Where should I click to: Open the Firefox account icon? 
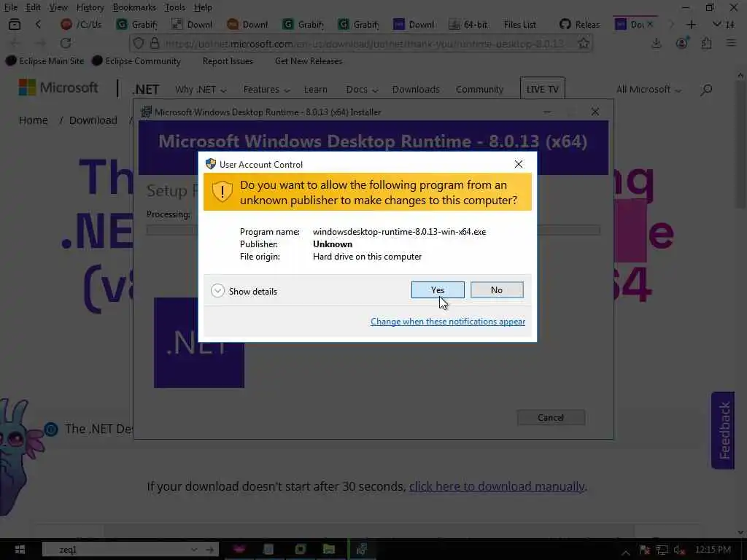tap(682, 43)
